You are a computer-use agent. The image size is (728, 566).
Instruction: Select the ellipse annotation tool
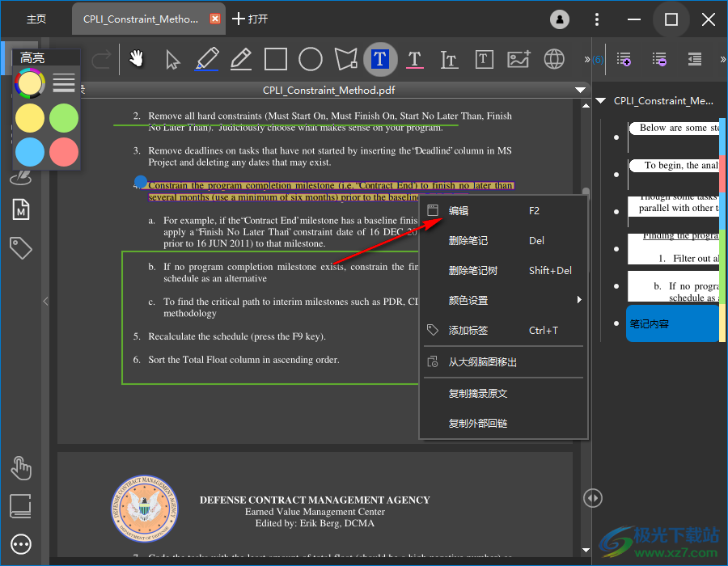[311, 59]
